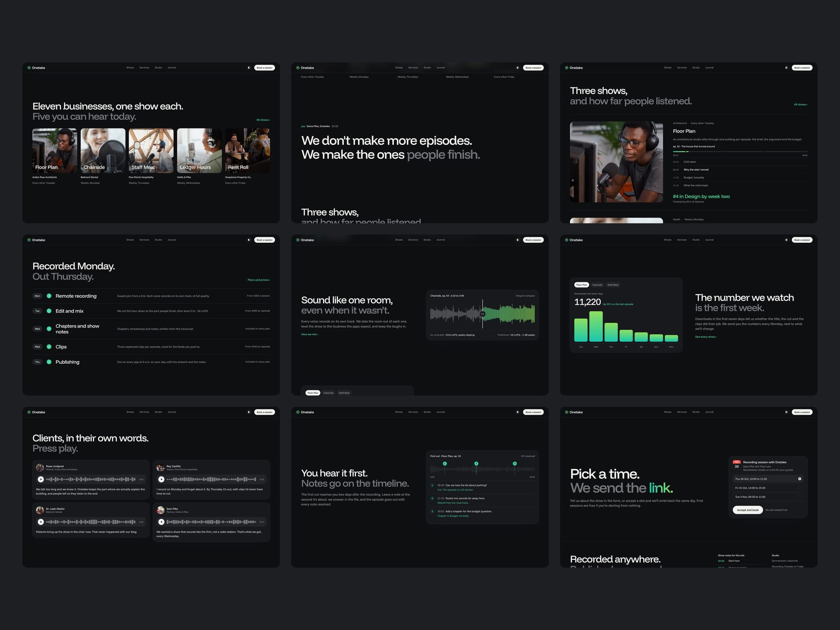Click green check icon beside Remote recording

[x=49, y=296]
